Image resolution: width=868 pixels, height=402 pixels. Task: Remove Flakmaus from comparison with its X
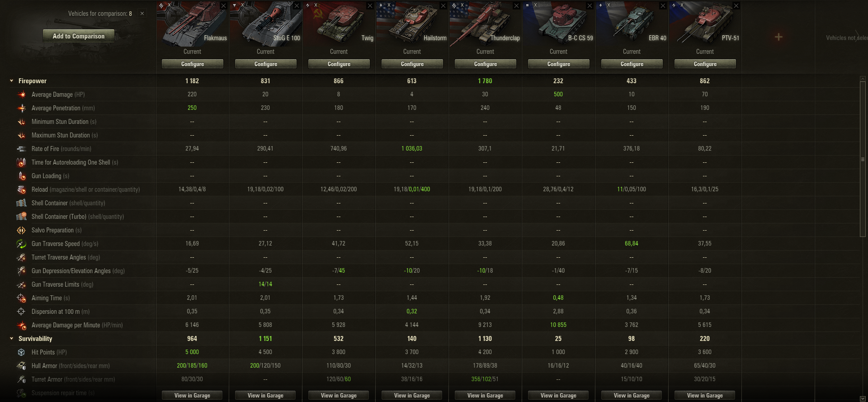pyautogui.click(x=223, y=6)
